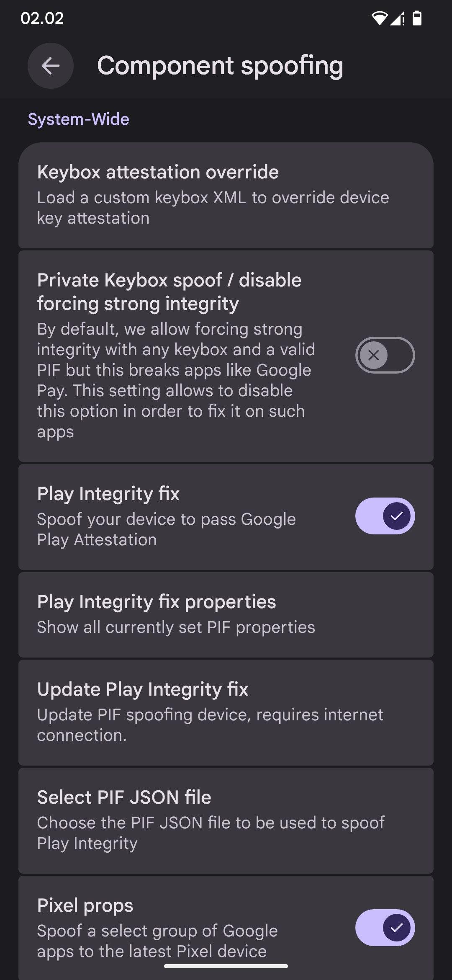This screenshot has height=980, width=452.
Task: Tap the cellular signal icon
Action: click(x=398, y=19)
